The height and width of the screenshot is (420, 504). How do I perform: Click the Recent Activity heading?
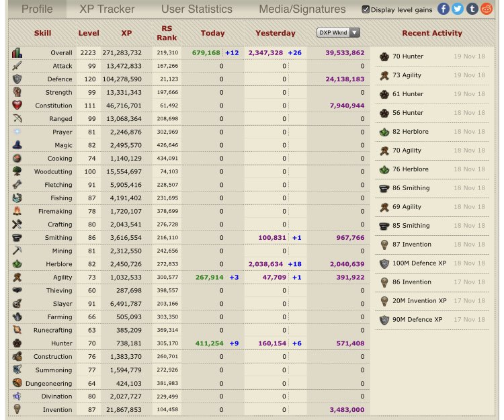[432, 33]
